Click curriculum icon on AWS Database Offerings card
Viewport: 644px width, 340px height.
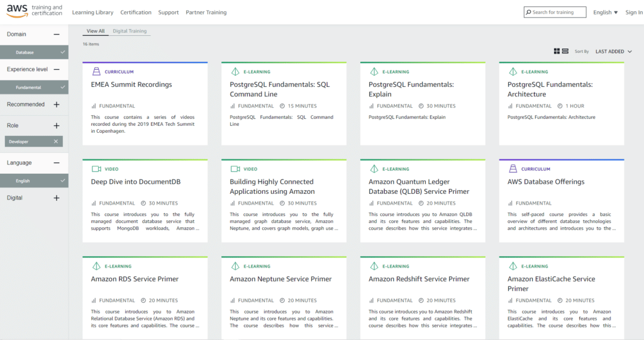click(x=513, y=169)
